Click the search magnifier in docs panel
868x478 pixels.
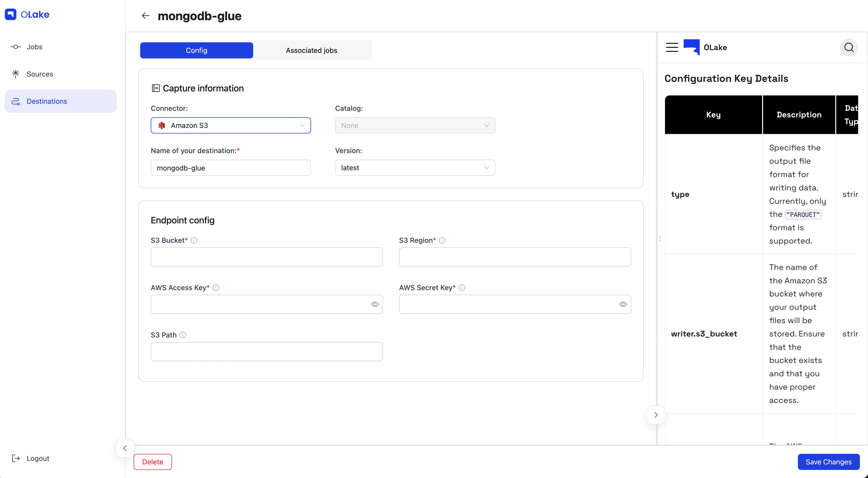(x=849, y=47)
